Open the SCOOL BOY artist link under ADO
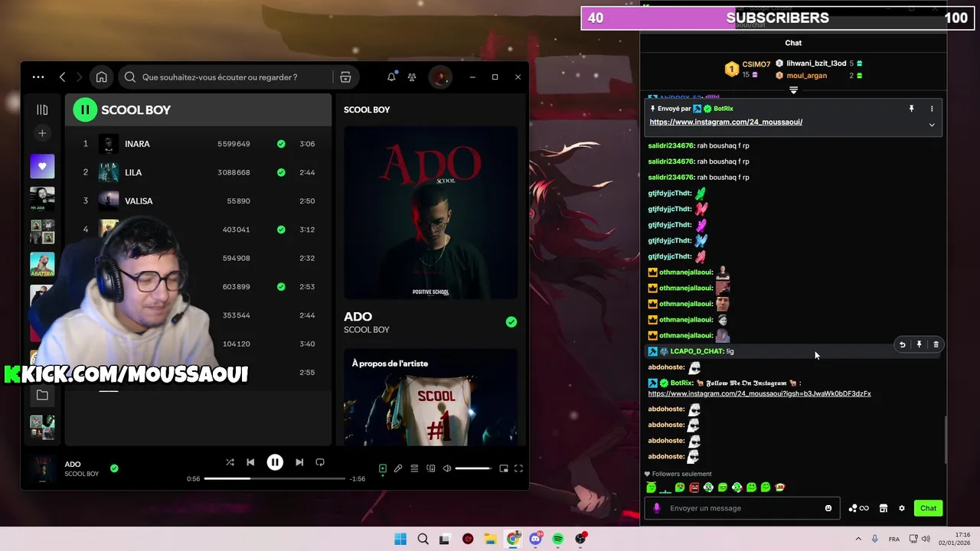The width and height of the screenshot is (980, 551). pyautogui.click(x=367, y=330)
